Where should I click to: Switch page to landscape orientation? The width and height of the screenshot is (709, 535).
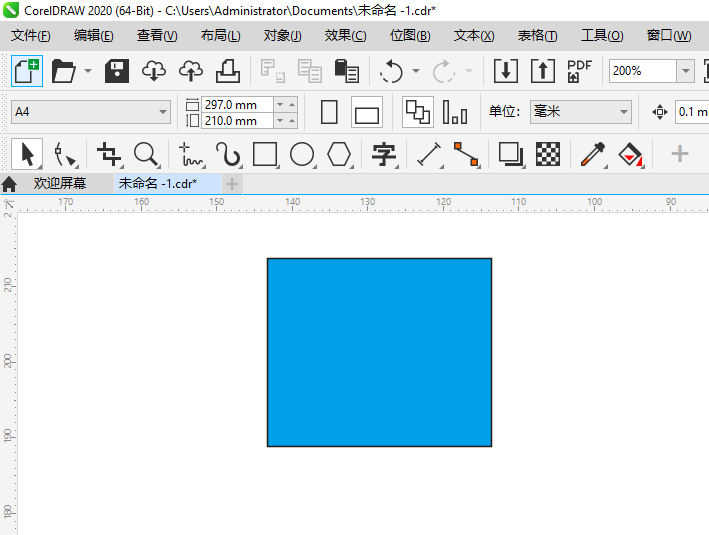coord(367,112)
